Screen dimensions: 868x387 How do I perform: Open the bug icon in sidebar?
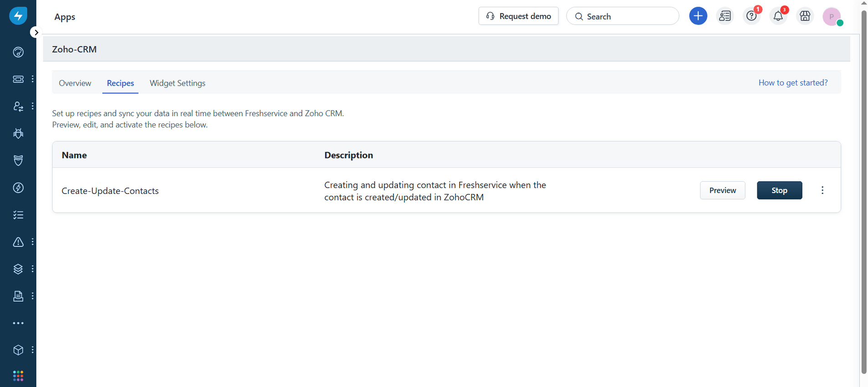click(18, 133)
